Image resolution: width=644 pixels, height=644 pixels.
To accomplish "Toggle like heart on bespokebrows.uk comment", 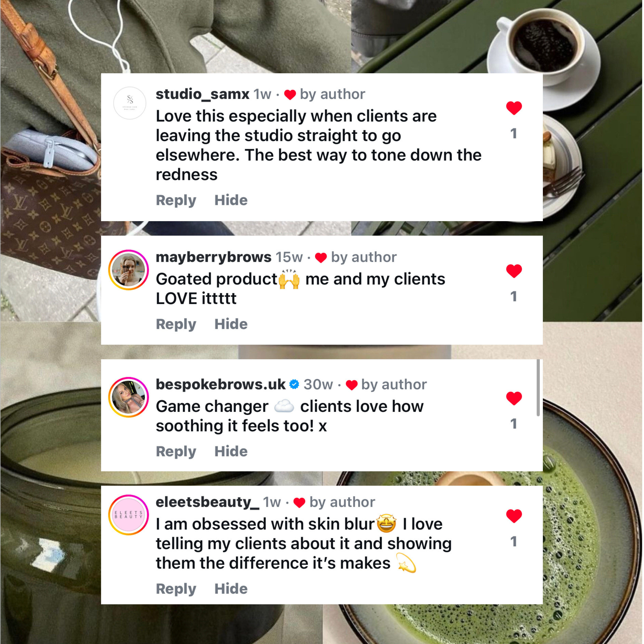I will click(x=514, y=398).
